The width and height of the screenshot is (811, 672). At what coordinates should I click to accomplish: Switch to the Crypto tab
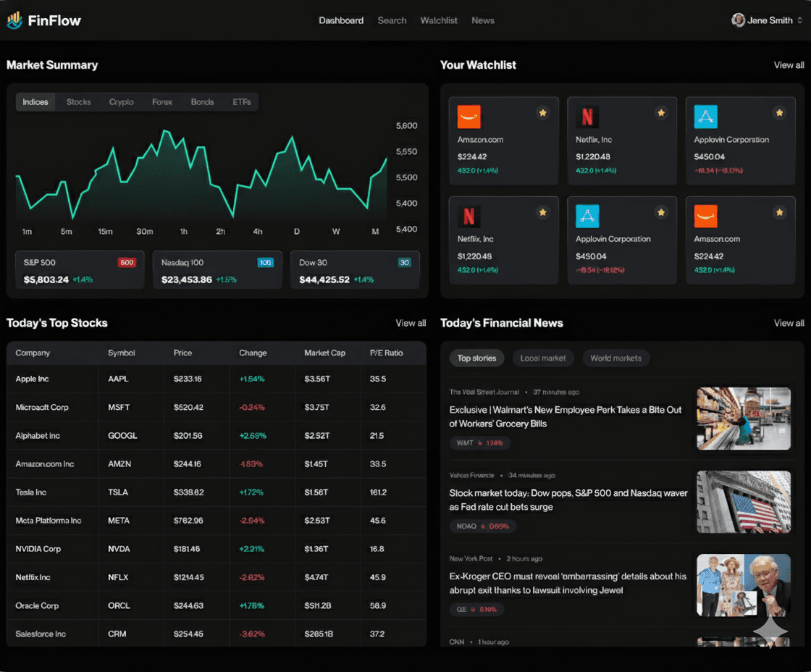[122, 102]
